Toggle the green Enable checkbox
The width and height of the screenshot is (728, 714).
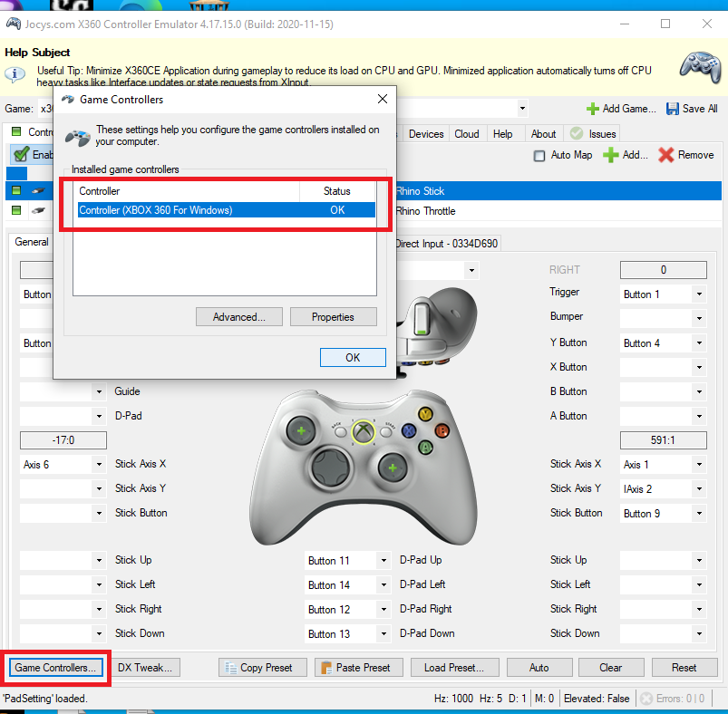[x=21, y=154]
